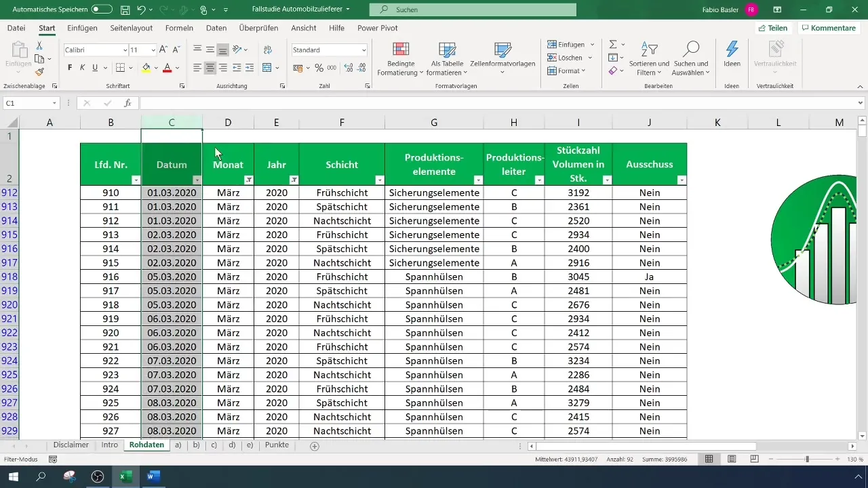This screenshot has width=868, height=488.
Task: Remove a decimal place icon
Action: point(363,68)
